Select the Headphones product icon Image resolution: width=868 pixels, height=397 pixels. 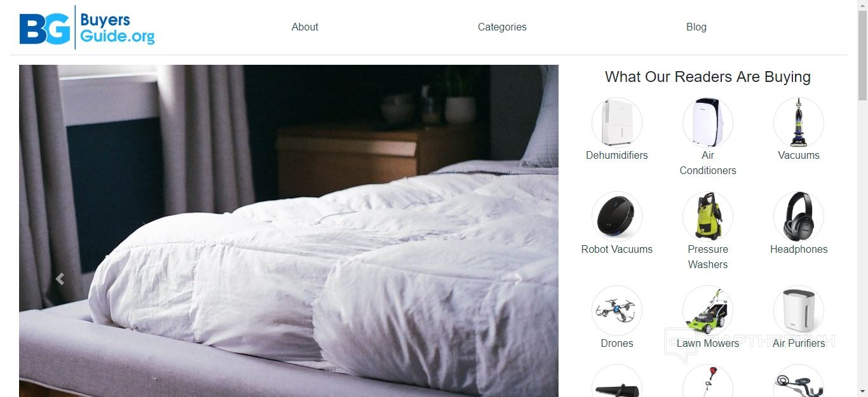tap(798, 216)
